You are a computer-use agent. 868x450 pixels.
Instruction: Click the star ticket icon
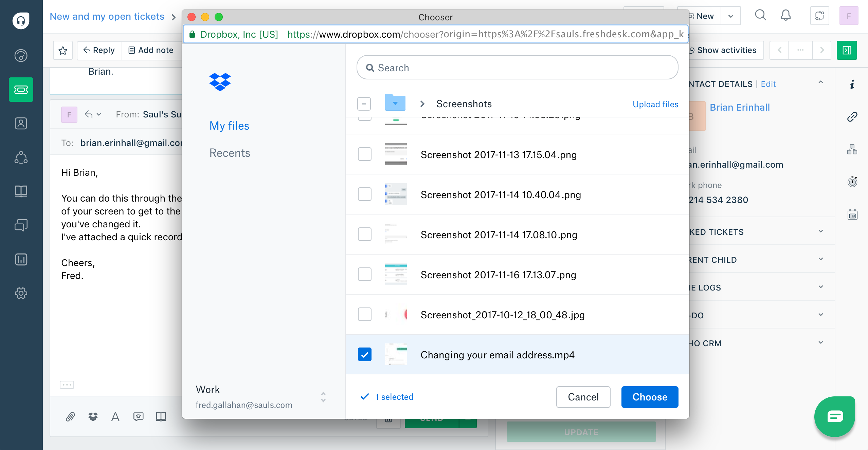click(x=63, y=51)
